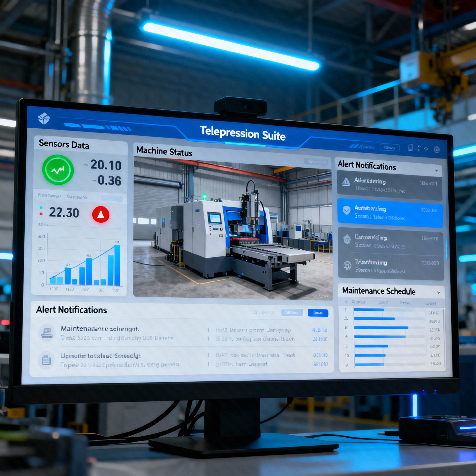
Task: Click the outlined pill button in header
Action: (x=390, y=147)
